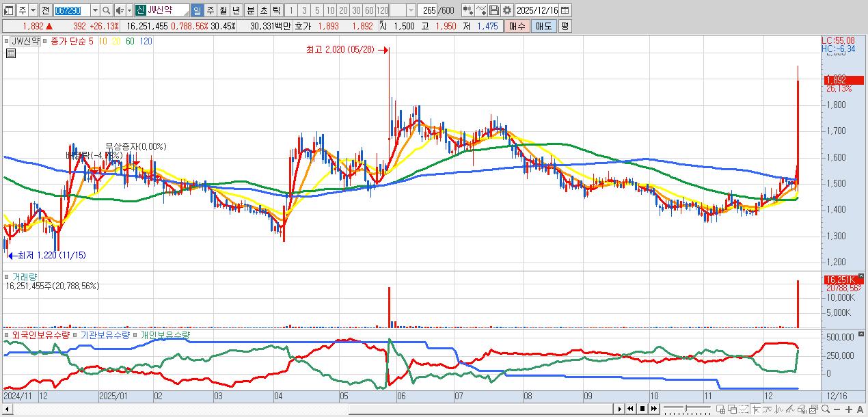Image resolution: width=868 pixels, height=417 pixels.
Task: Click the 주 button at top-left
Action: [x=22, y=10]
